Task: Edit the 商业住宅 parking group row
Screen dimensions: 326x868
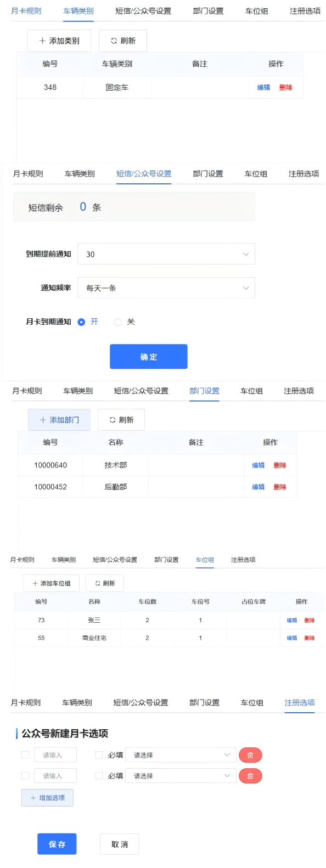Action: [x=292, y=638]
